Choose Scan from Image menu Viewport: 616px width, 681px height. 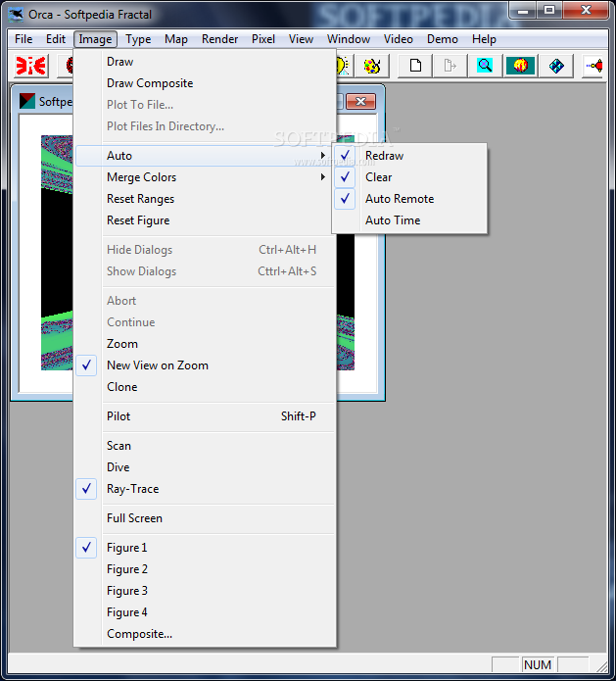[x=205, y=446]
